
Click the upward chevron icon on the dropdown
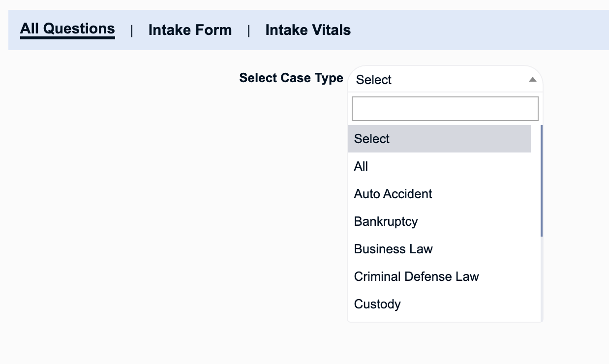(532, 79)
